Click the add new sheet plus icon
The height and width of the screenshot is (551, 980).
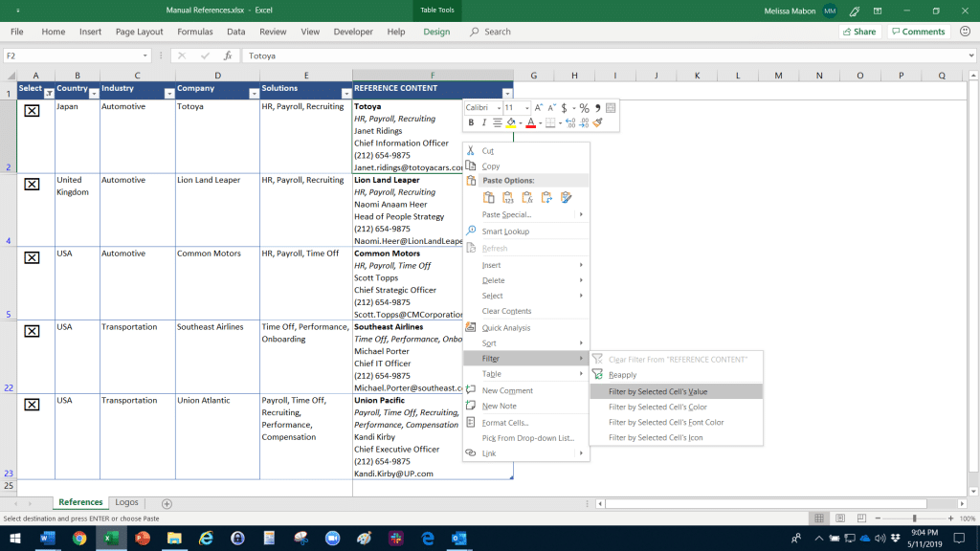pyautogui.click(x=167, y=503)
